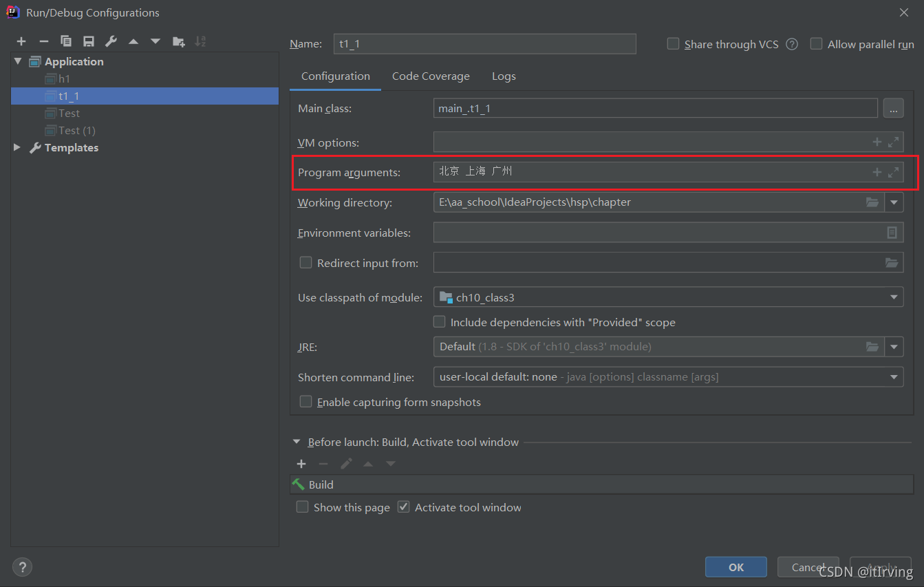Screen dimensions: 924x587
Task: Switch to the Logs tab
Action: pyautogui.click(x=504, y=76)
